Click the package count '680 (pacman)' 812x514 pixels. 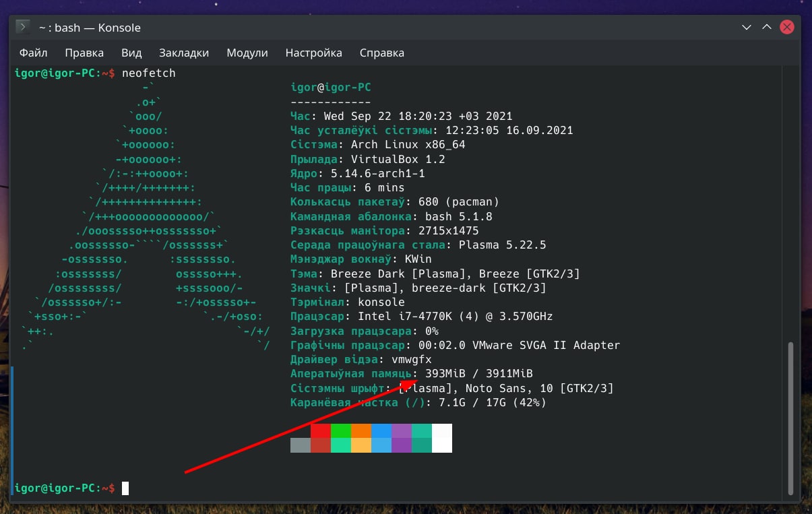tap(458, 201)
